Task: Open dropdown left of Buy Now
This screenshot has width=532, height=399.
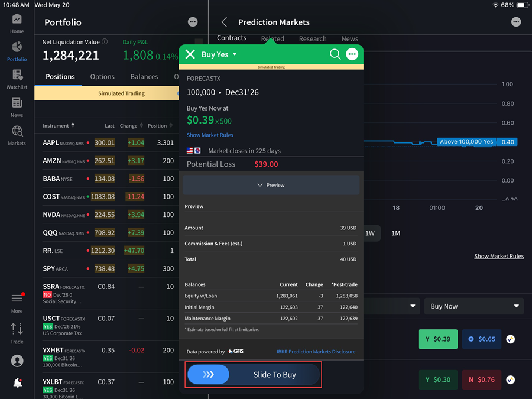Action: [x=392, y=306]
